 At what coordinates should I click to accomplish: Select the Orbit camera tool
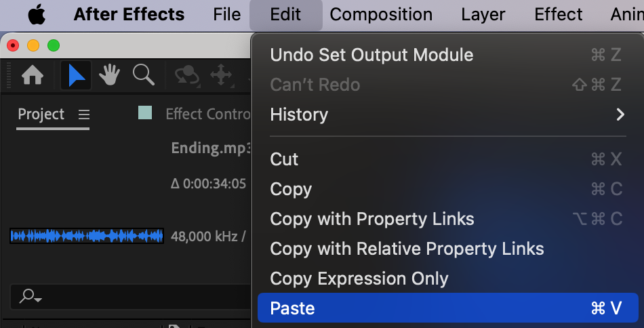(186, 75)
